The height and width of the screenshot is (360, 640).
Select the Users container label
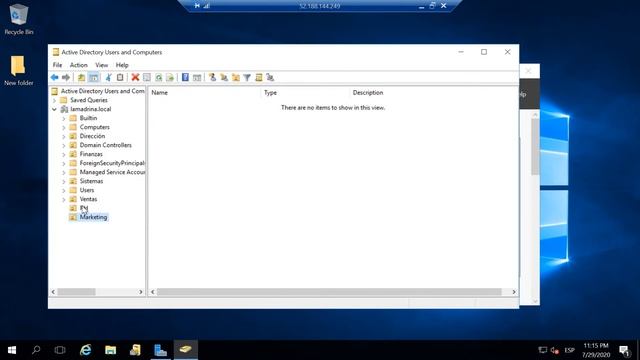pyautogui.click(x=87, y=190)
